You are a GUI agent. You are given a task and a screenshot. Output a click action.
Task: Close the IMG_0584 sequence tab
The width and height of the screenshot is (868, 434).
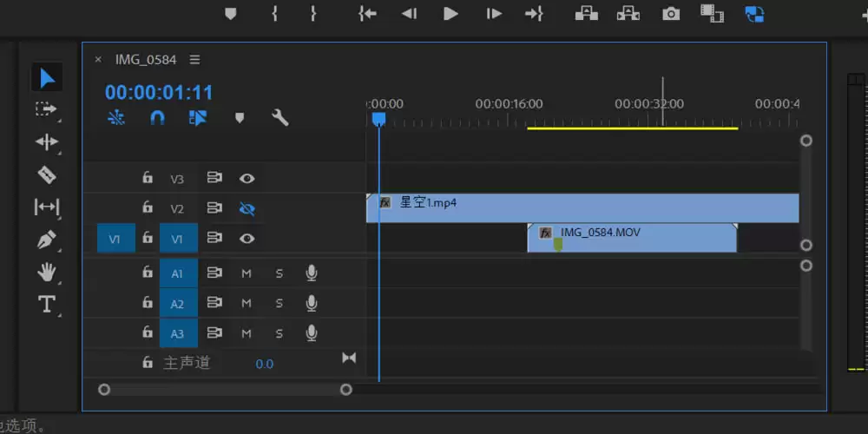[x=98, y=59]
